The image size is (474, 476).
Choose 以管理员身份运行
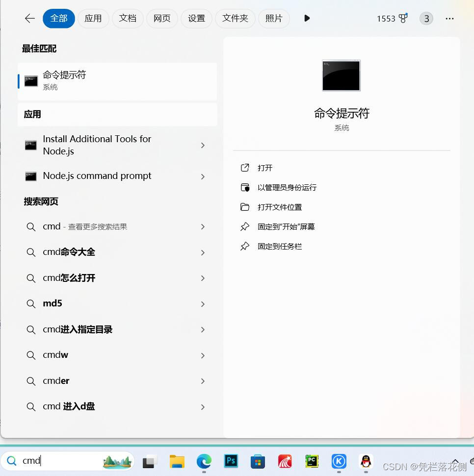tap(287, 188)
